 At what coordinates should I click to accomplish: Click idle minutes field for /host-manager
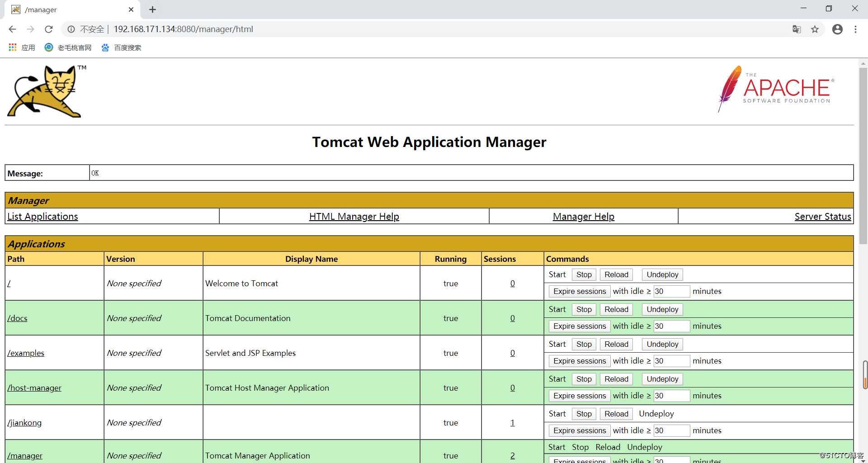672,396
